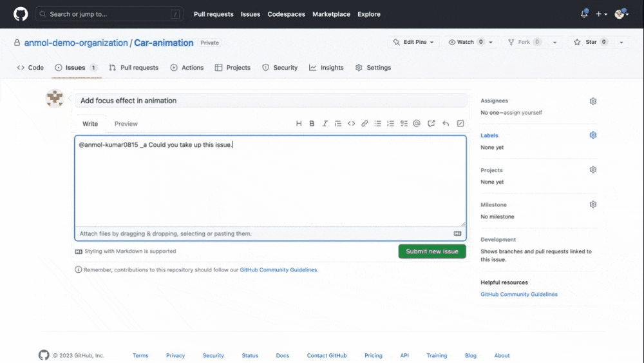Screen dimensions: 644x363
Task: Go to the Insights tab
Action: (327, 68)
